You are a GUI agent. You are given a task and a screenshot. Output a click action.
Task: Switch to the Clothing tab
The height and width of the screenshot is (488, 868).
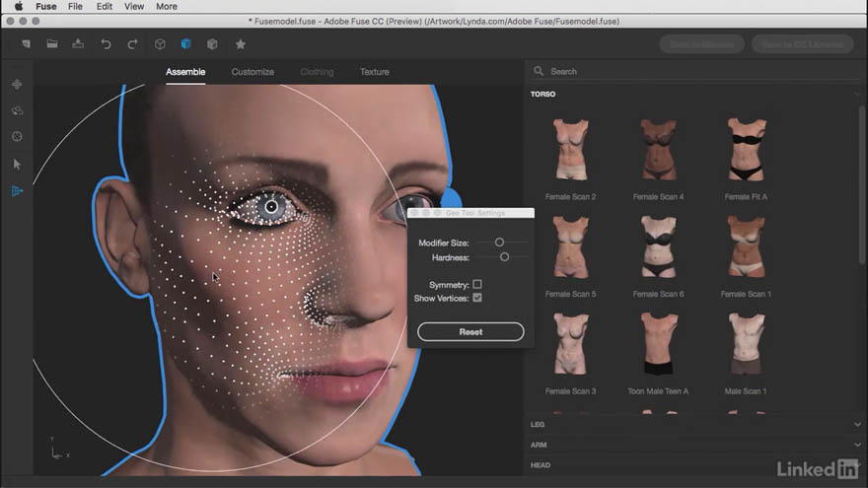coord(317,72)
